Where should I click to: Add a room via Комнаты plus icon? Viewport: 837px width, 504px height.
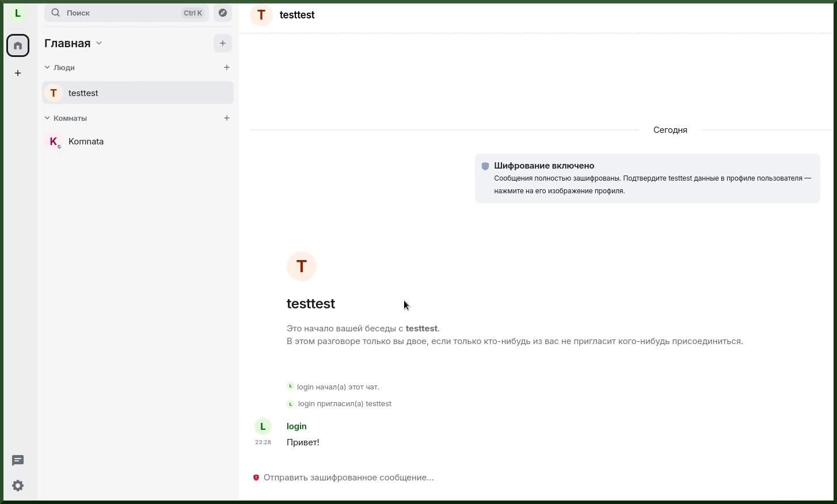click(227, 118)
